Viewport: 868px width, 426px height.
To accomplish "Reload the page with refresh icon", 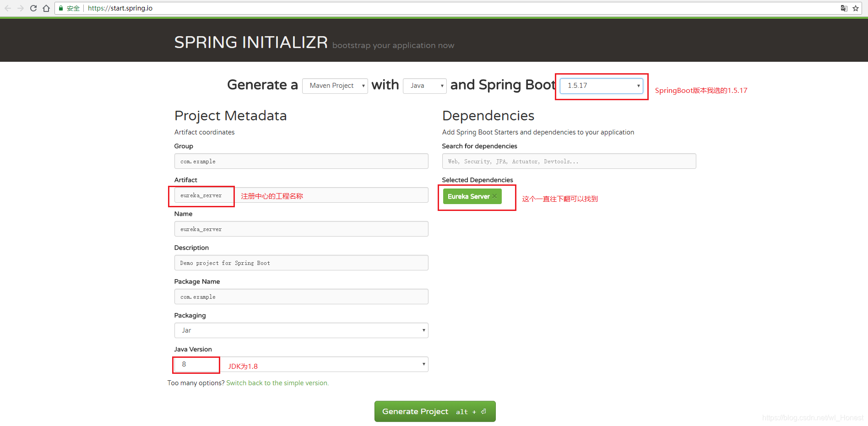I will click(33, 8).
